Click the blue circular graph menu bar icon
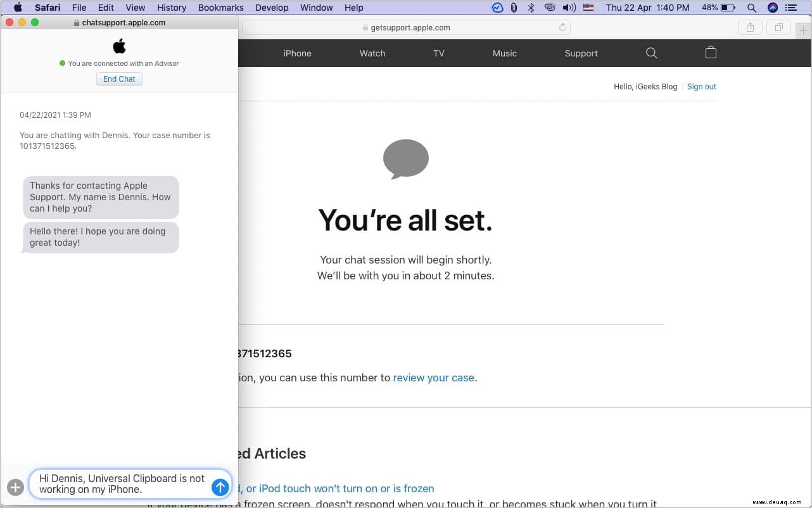Viewport: 812px width, 508px height. pyautogui.click(x=497, y=8)
